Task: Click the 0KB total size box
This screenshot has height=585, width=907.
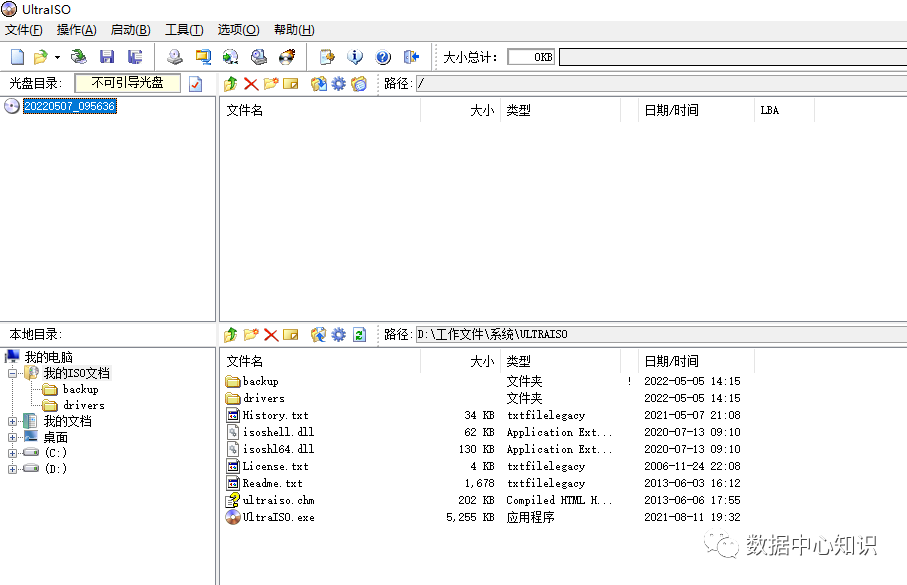Action: coord(531,57)
